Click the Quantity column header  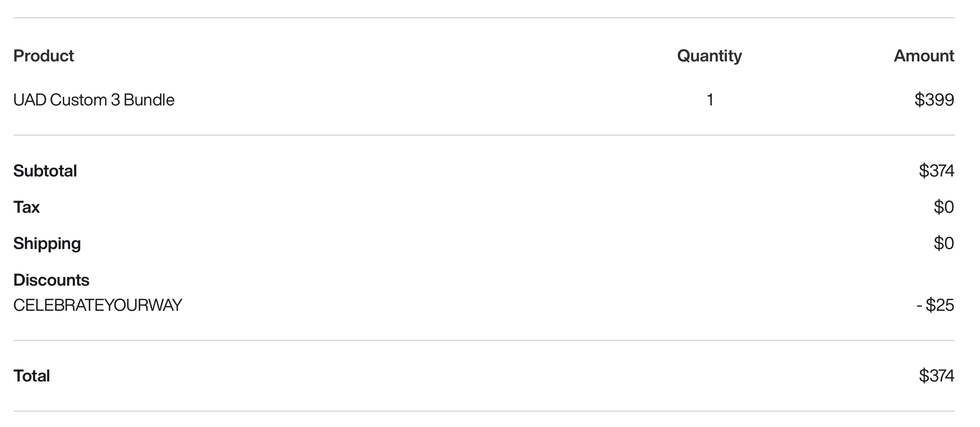pyautogui.click(x=709, y=56)
